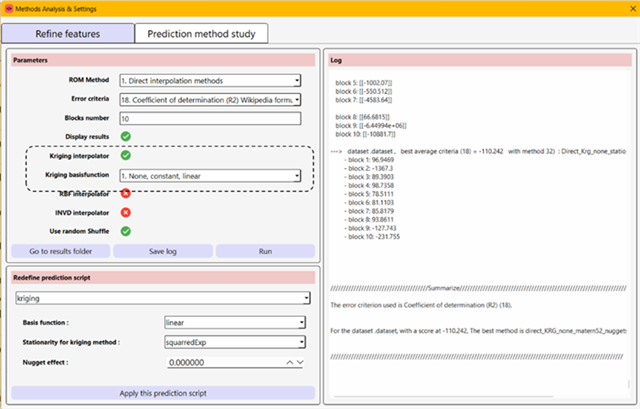Open the kriging prediction script dropdown
This screenshot has height=409, width=640.
[x=163, y=298]
